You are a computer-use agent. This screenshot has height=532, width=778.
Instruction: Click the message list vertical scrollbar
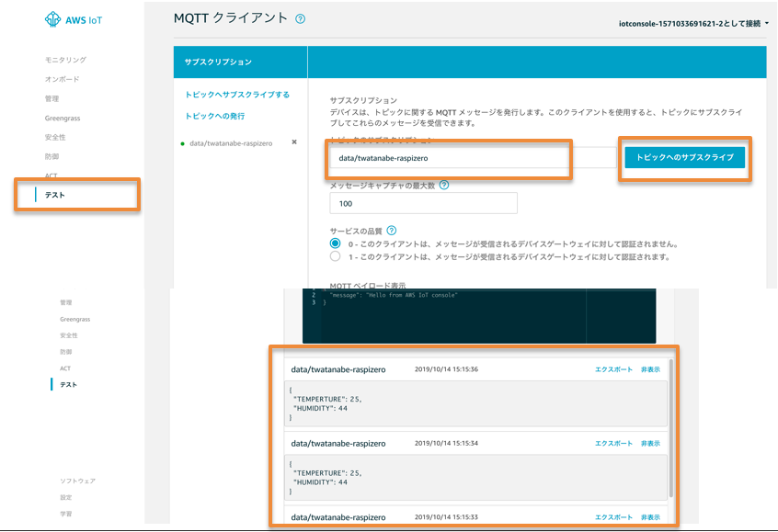671,428
